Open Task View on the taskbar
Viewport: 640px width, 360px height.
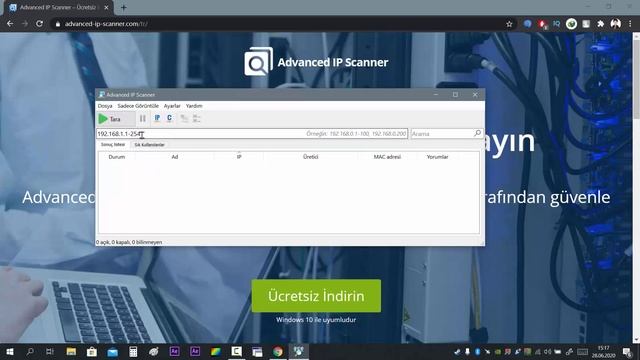point(50,351)
